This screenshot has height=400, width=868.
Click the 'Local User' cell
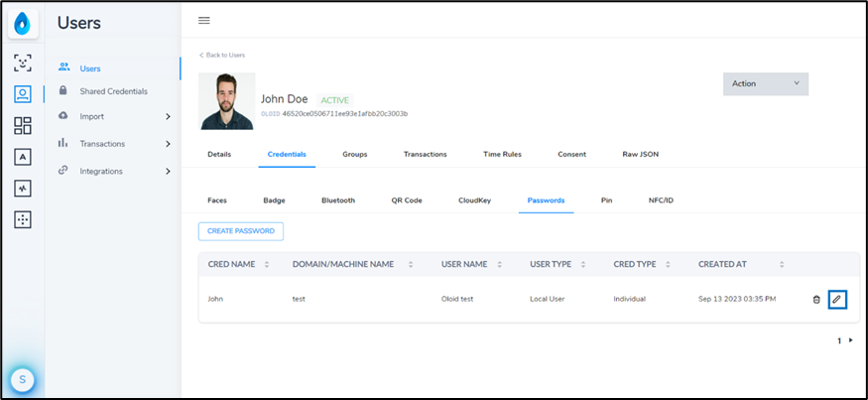[x=547, y=299]
